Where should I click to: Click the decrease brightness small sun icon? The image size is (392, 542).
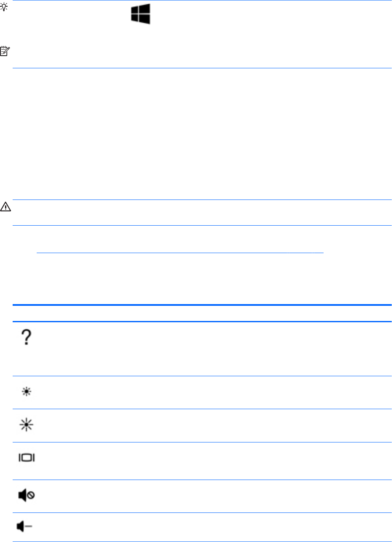click(26, 392)
